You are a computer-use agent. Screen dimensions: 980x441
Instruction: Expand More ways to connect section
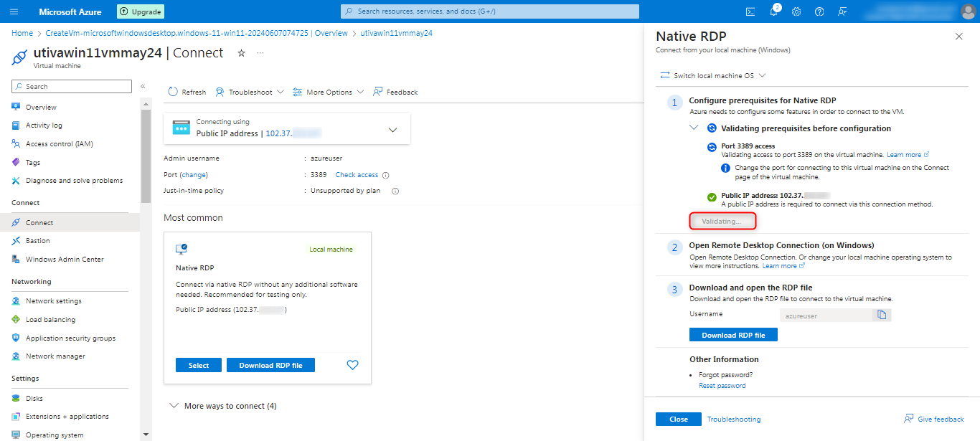pos(222,406)
